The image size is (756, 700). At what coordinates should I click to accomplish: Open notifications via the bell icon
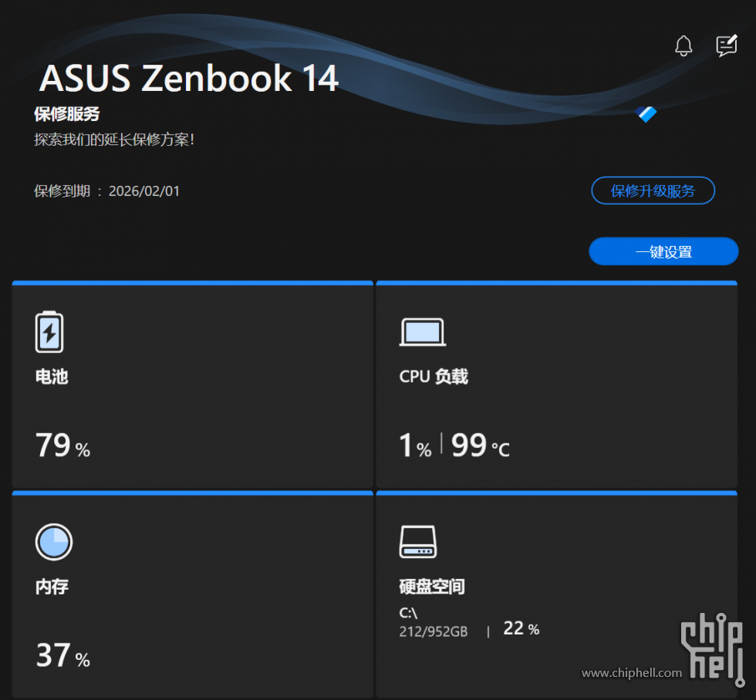click(x=683, y=46)
